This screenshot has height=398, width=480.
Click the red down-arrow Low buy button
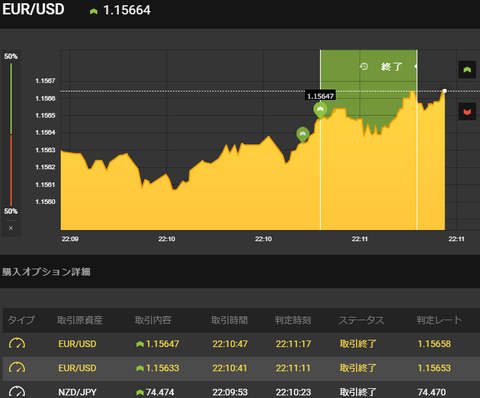[467, 111]
